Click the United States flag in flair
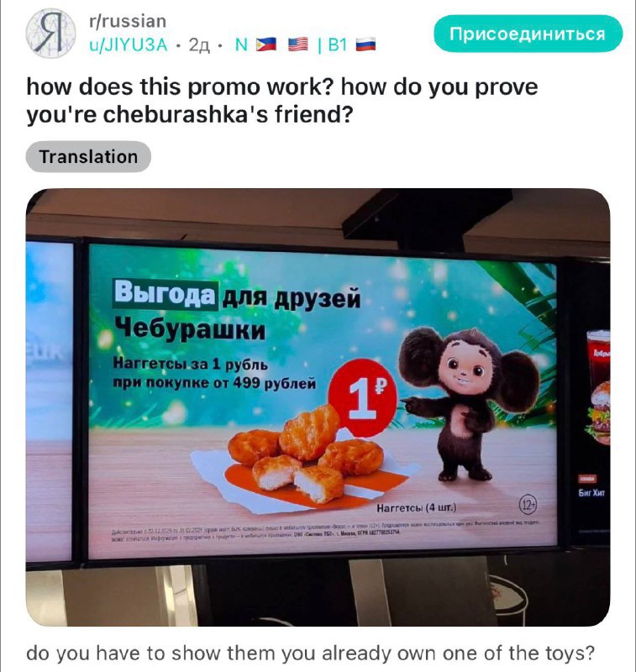This screenshot has height=672, width=636. click(x=298, y=45)
